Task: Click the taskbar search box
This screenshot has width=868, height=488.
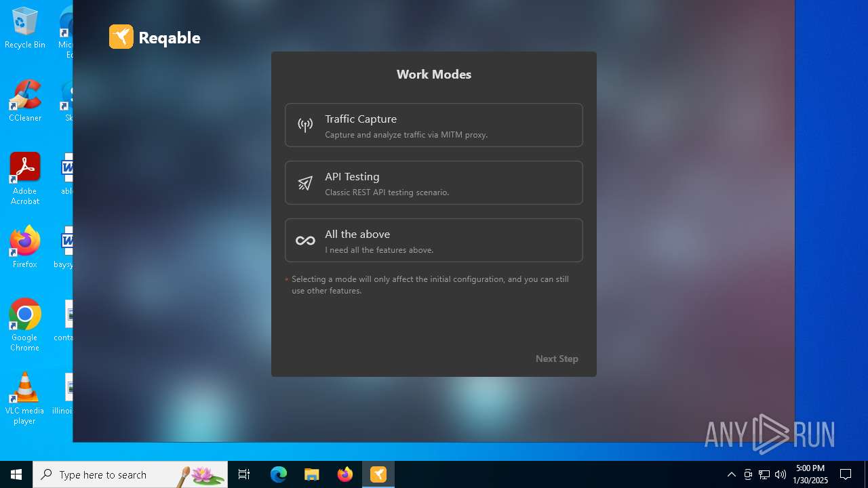Action: (130, 474)
